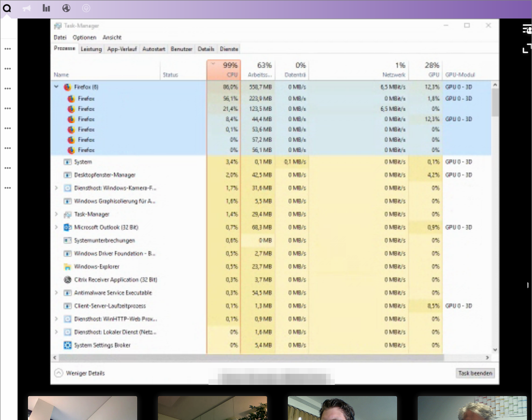Switch to the App-Verlauf tab
The width and height of the screenshot is (532, 420).
click(122, 49)
